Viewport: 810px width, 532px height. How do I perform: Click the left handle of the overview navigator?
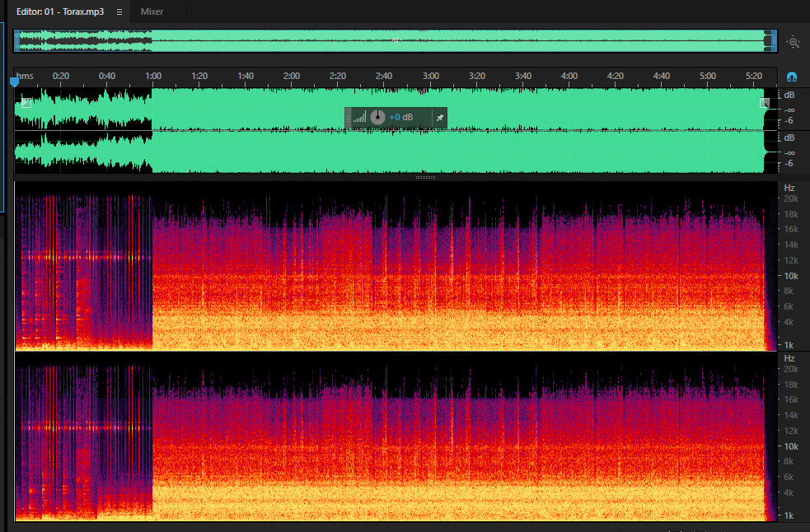17,41
